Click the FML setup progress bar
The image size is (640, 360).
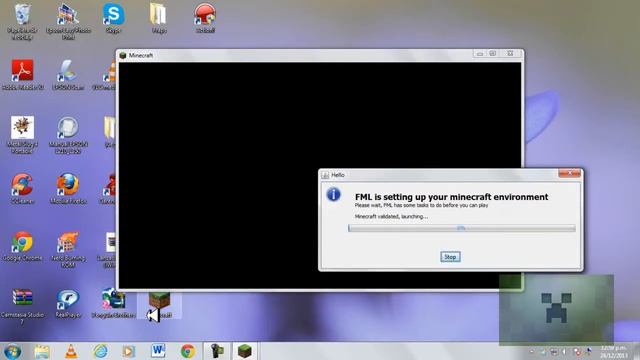pyautogui.click(x=462, y=228)
